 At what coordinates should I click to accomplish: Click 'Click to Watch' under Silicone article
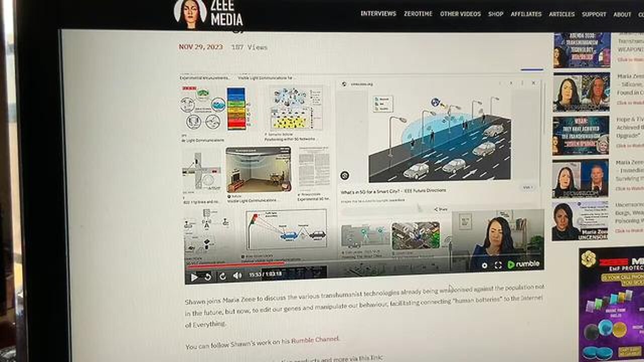(630, 103)
